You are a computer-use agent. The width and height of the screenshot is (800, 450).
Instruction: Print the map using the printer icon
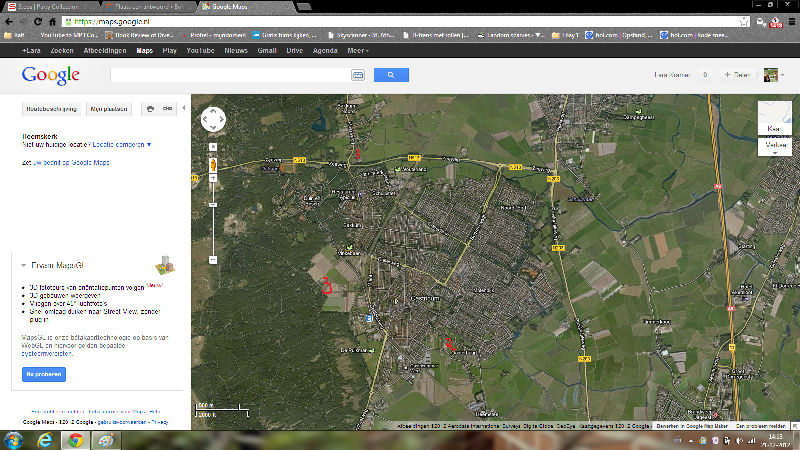[151, 109]
